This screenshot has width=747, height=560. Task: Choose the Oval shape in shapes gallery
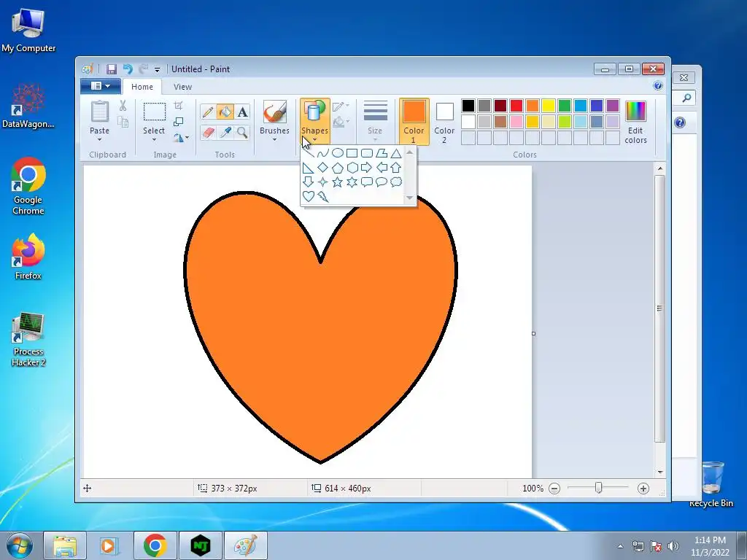tap(337, 153)
